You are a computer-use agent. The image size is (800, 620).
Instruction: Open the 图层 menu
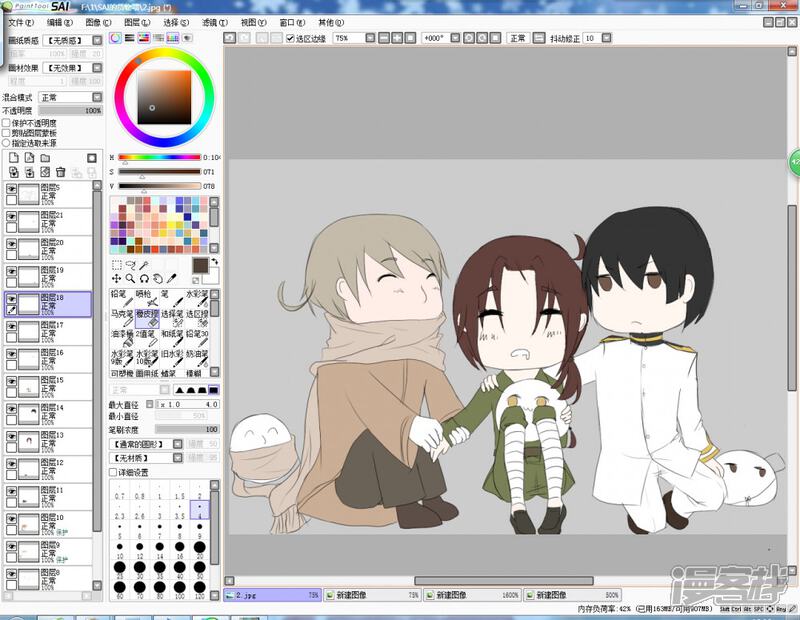point(133,21)
